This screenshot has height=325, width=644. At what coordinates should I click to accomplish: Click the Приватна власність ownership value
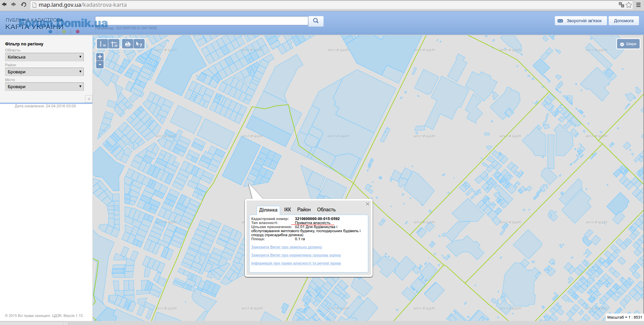point(312,223)
